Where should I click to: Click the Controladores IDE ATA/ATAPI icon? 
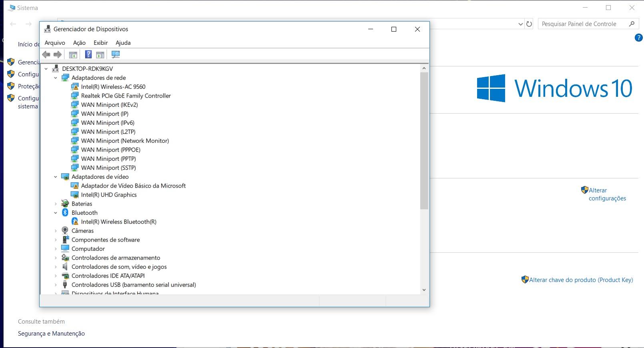click(x=65, y=276)
